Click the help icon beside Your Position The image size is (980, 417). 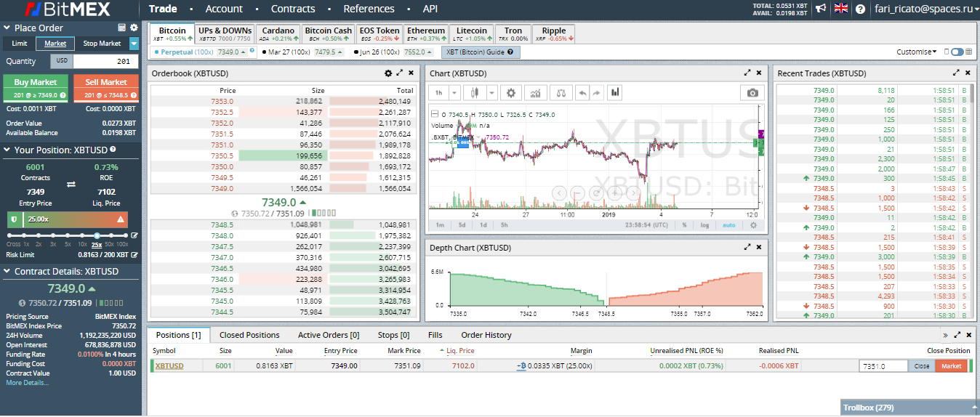click(114, 150)
